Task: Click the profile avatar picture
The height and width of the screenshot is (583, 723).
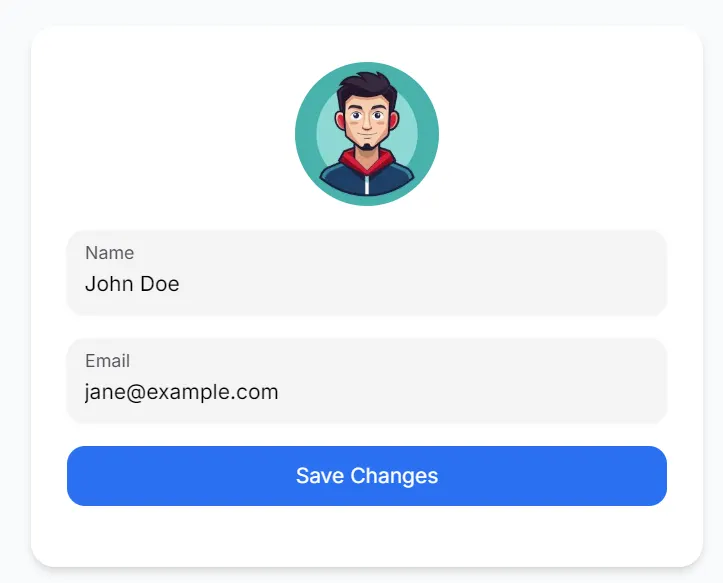Action: (x=367, y=134)
